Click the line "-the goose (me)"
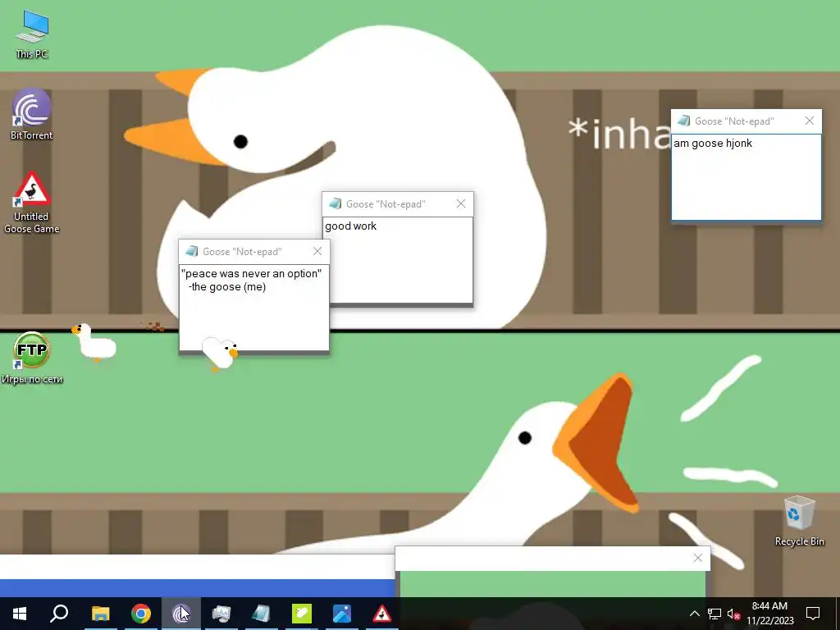 click(x=227, y=286)
